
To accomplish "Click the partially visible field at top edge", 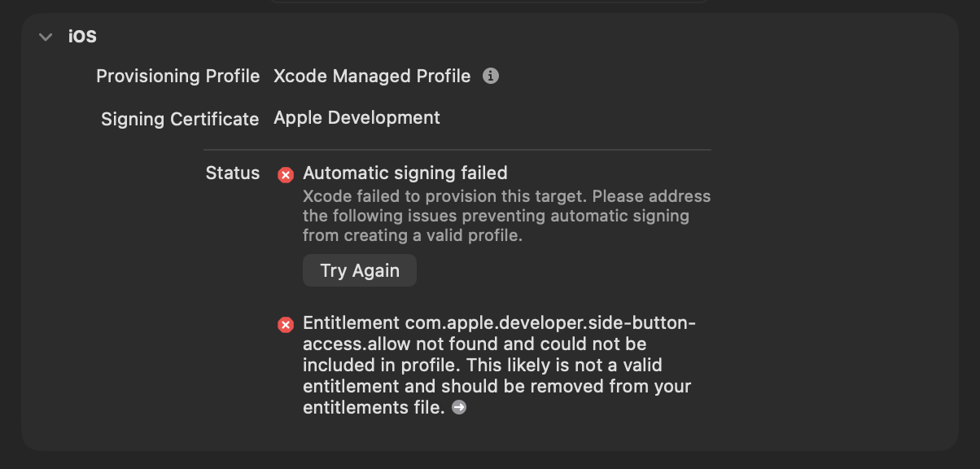I will [488, 2].
